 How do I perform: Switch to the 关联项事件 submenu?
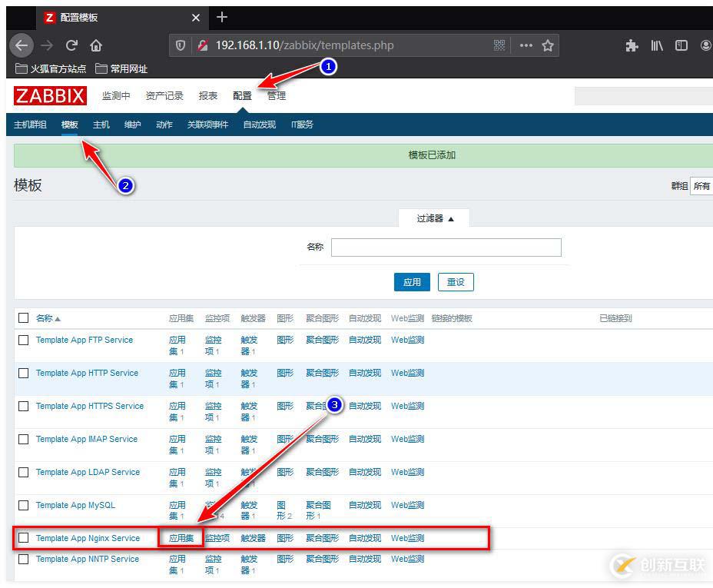(x=207, y=125)
